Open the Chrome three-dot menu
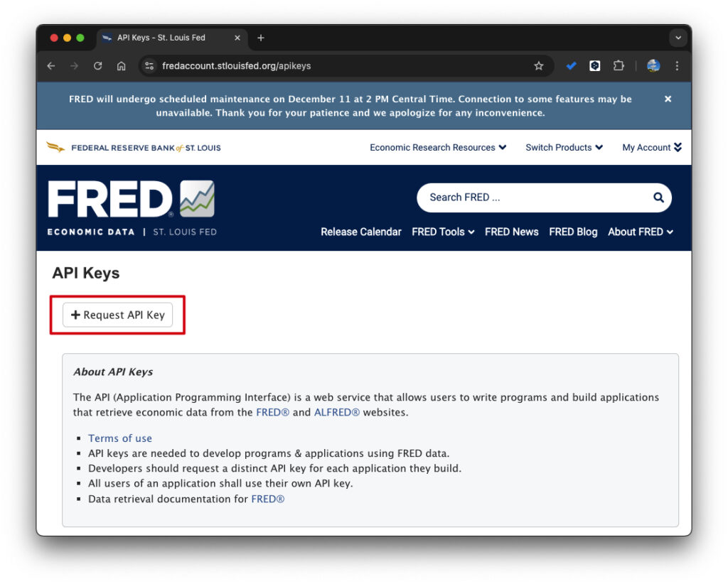 coord(677,66)
